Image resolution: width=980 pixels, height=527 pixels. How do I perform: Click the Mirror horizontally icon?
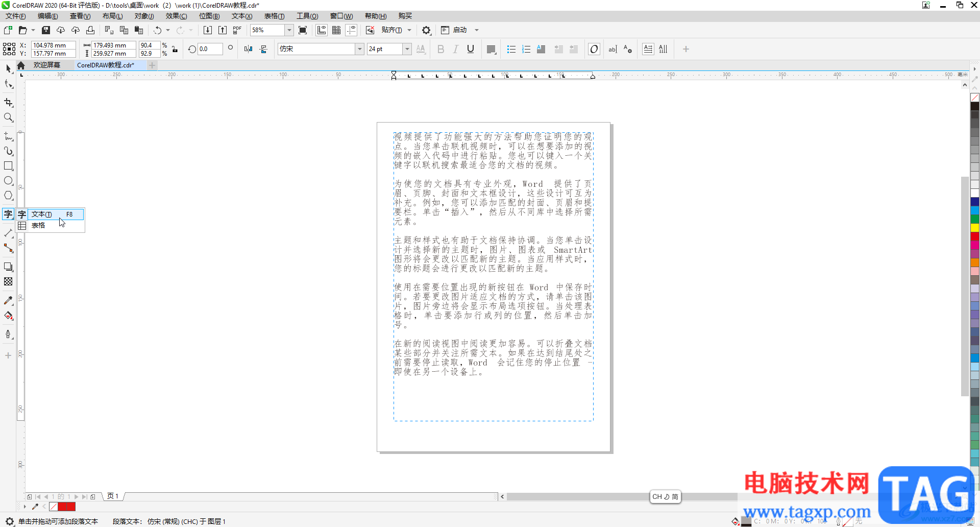coord(248,49)
